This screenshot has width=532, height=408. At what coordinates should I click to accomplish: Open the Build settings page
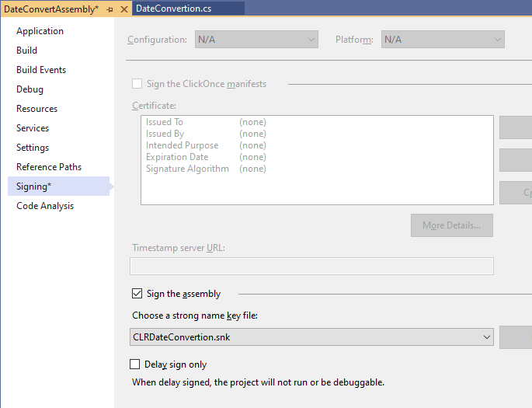pyautogui.click(x=26, y=51)
